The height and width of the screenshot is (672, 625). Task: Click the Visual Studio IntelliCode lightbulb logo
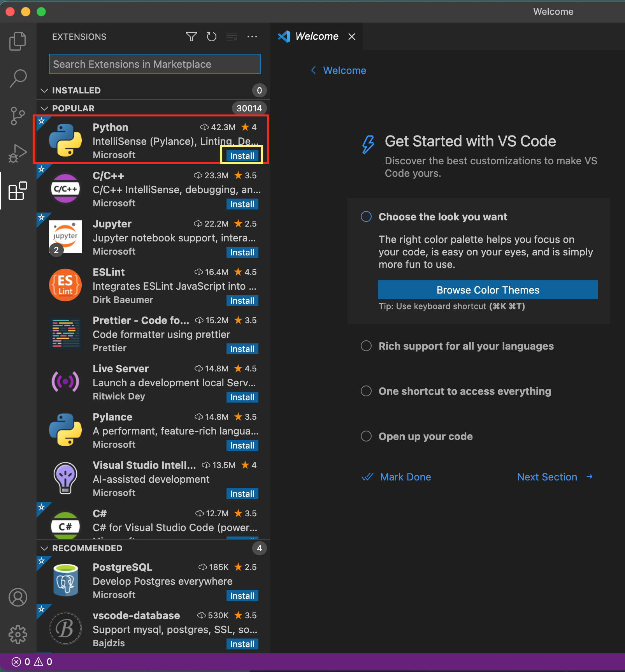pos(65,478)
